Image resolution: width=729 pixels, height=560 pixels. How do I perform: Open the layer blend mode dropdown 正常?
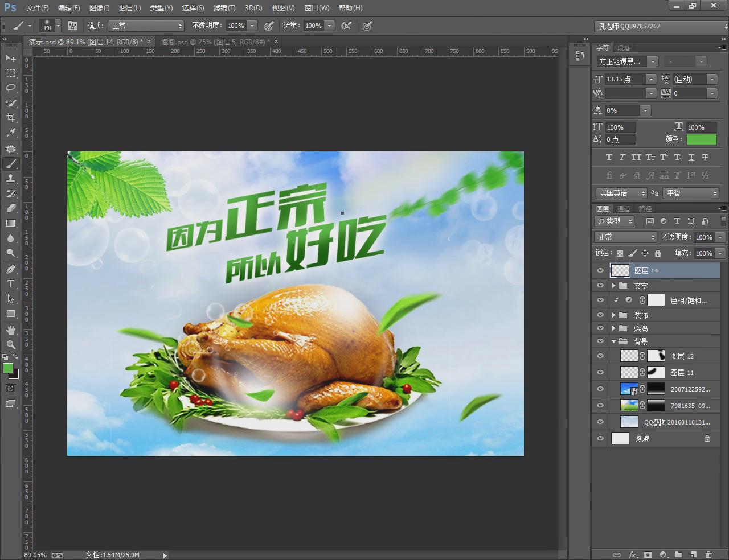(x=625, y=237)
